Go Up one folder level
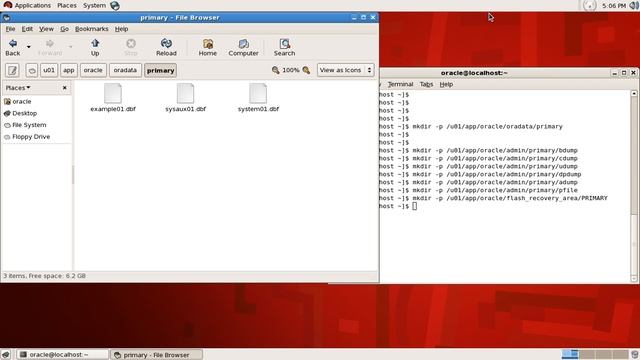Image resolution: width=640 pixels, height=360 pixels. (x=95, y=47)
